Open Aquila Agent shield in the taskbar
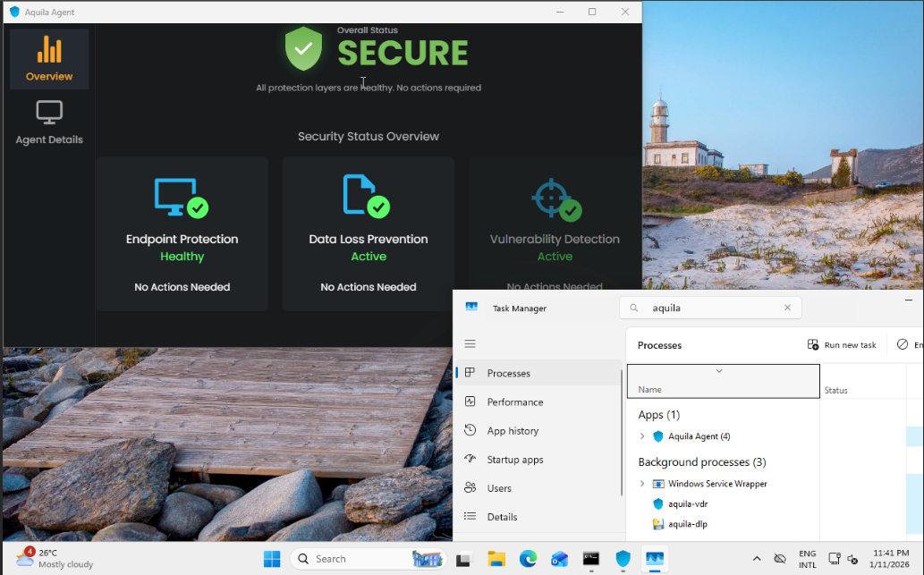Image resolution: width=924 pixels, height=575 pixels. point(623,559)
